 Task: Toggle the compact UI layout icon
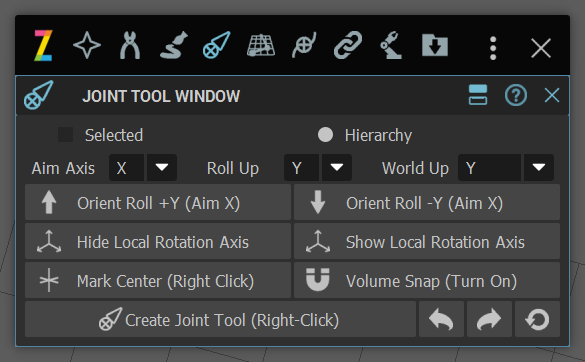click(478, 95)
